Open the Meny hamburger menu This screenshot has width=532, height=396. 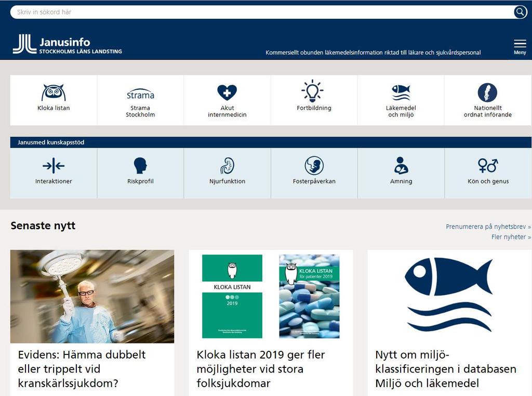[x=520, y=47]
